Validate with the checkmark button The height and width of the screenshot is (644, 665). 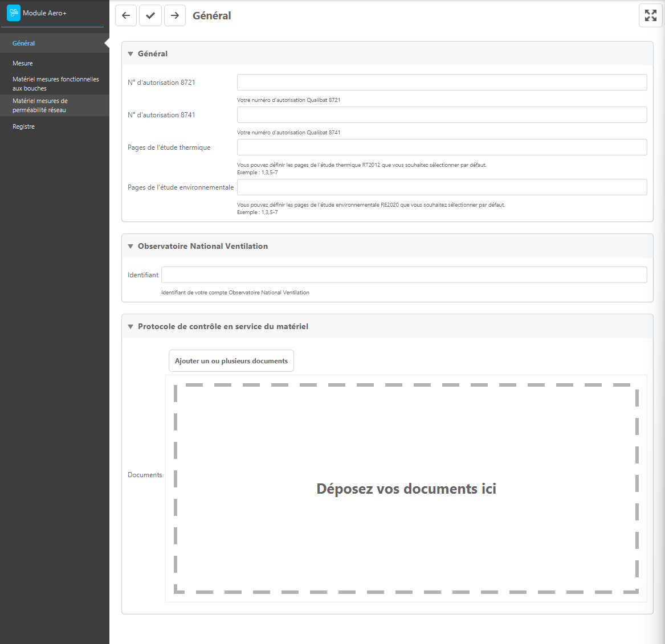tap(150, 16)
